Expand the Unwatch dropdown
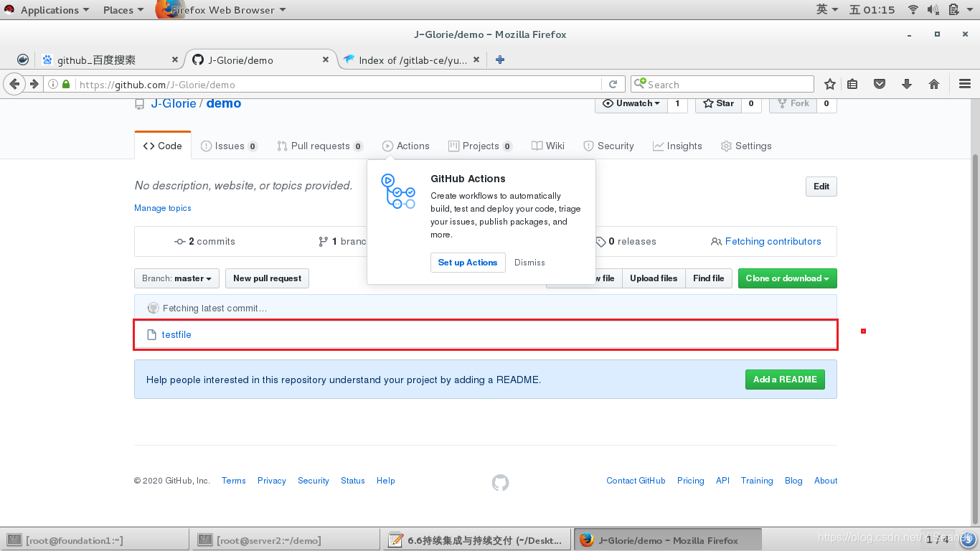 click(x=631, y=103)
